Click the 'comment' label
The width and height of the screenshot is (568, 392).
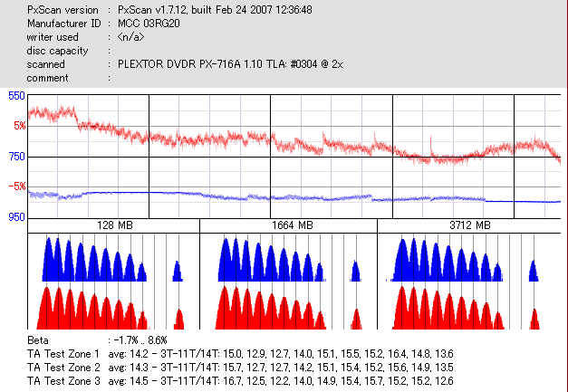pos(47,78)
